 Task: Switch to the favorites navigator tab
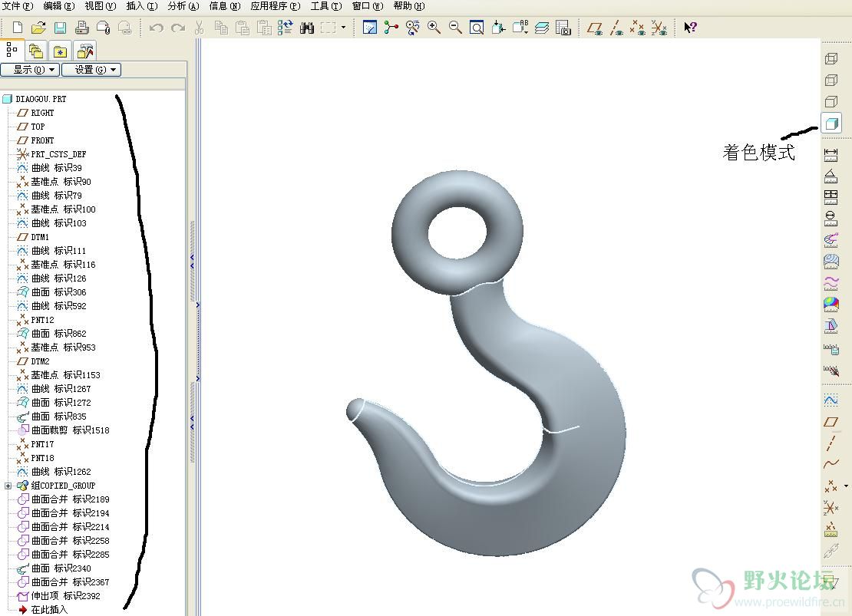(x=60, y=51)
